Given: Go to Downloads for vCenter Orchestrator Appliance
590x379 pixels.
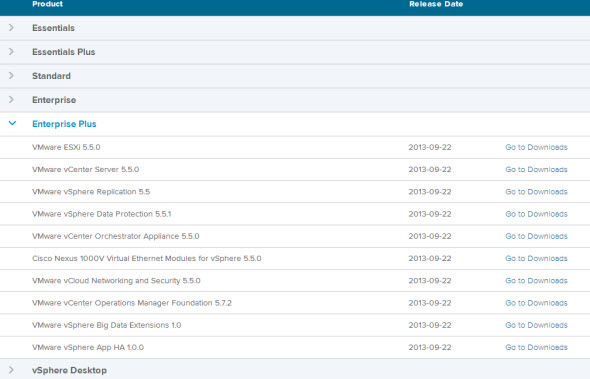Looking at the screenshot, I should click(x=536, y=236).
